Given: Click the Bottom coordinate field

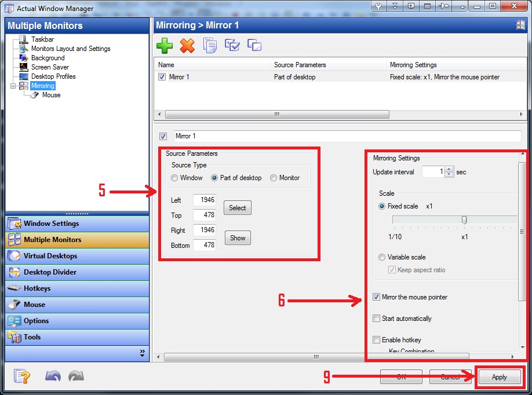Looking at the screenshot, I should (x=205, y=245).
